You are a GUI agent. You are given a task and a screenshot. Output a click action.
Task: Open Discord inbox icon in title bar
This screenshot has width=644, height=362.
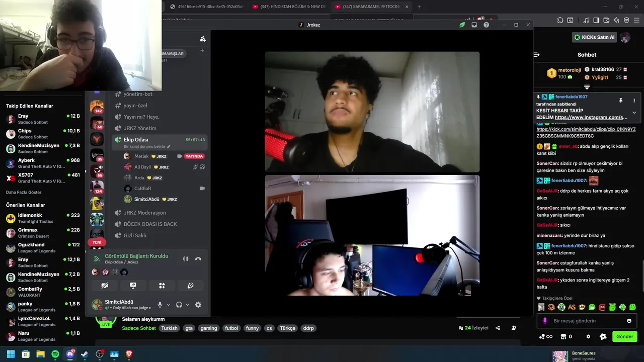[474, 25]
